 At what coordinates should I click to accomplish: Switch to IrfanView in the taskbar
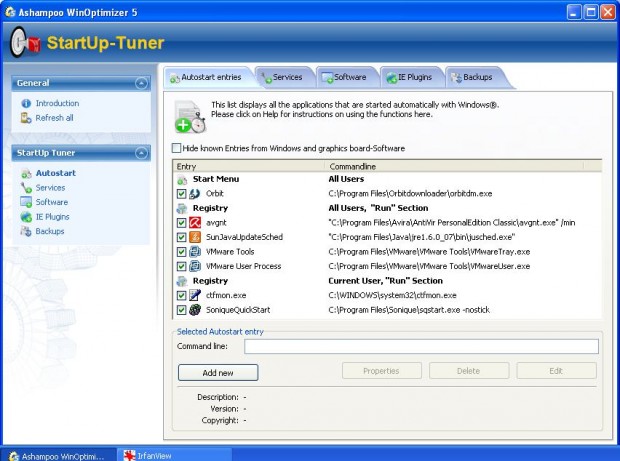point(175,455)
